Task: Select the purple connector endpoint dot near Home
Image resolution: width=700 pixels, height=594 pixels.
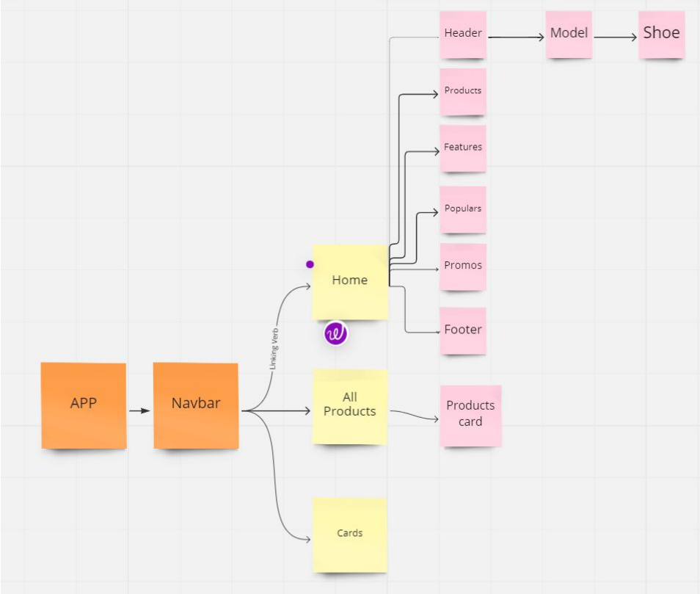Action: pyautogui.click(x=309, y=263)
